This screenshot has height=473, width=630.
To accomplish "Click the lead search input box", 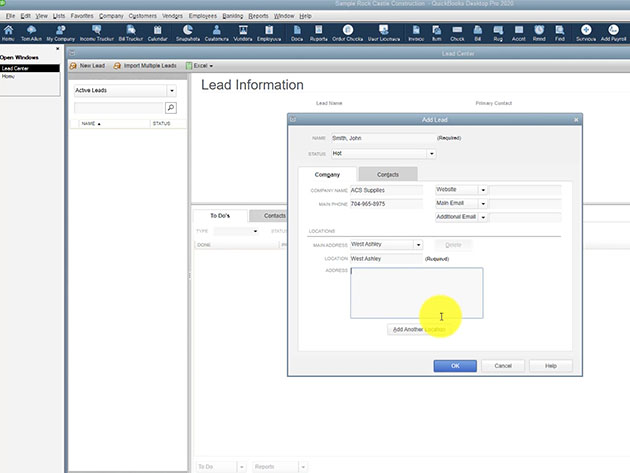I will point(119,108).
